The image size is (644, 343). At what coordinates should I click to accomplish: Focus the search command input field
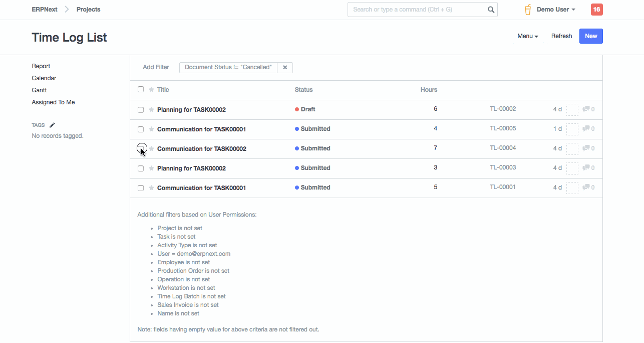(417, 10)
